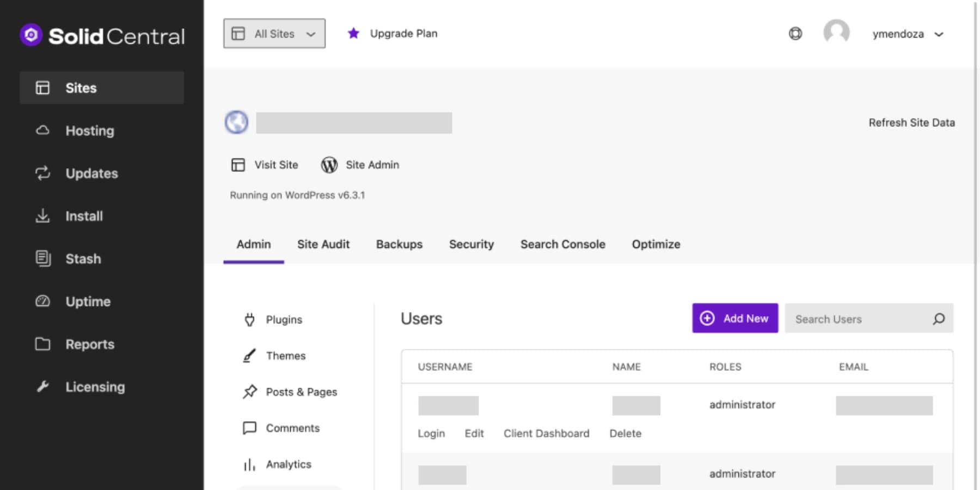The width and height of the screenshot is (980, 490).
Task: Click the Upgrade Plan star icon
Action: click(x=353, y=33)
